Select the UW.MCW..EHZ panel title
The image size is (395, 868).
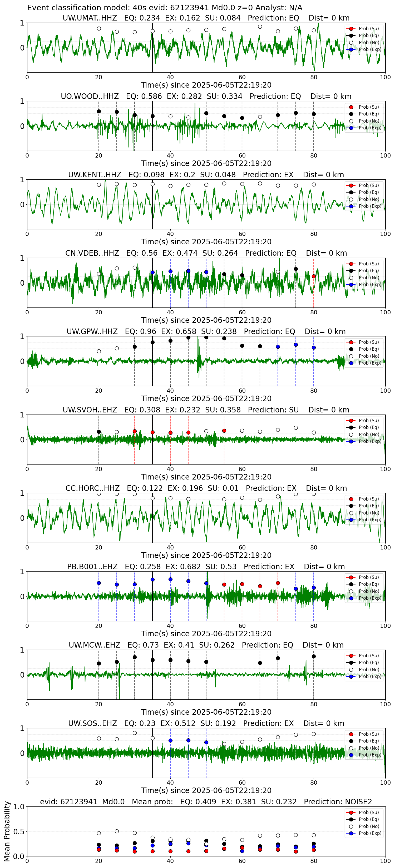click(x=206, y=645)
